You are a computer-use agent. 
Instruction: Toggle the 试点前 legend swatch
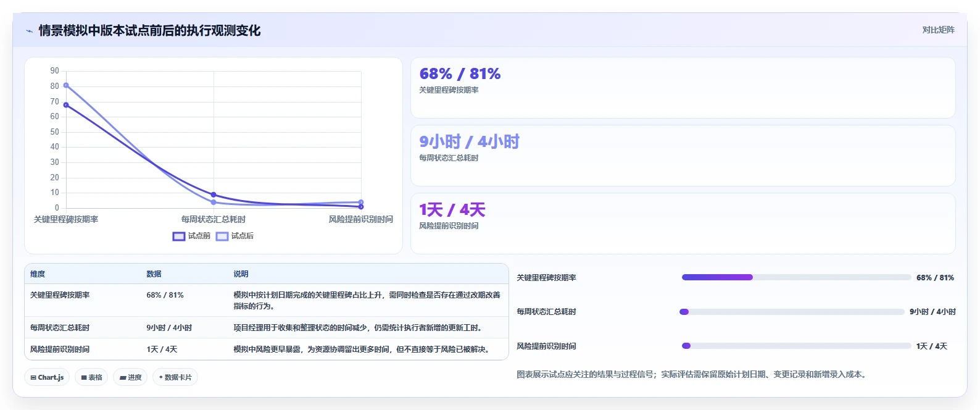tap(179, 236)
